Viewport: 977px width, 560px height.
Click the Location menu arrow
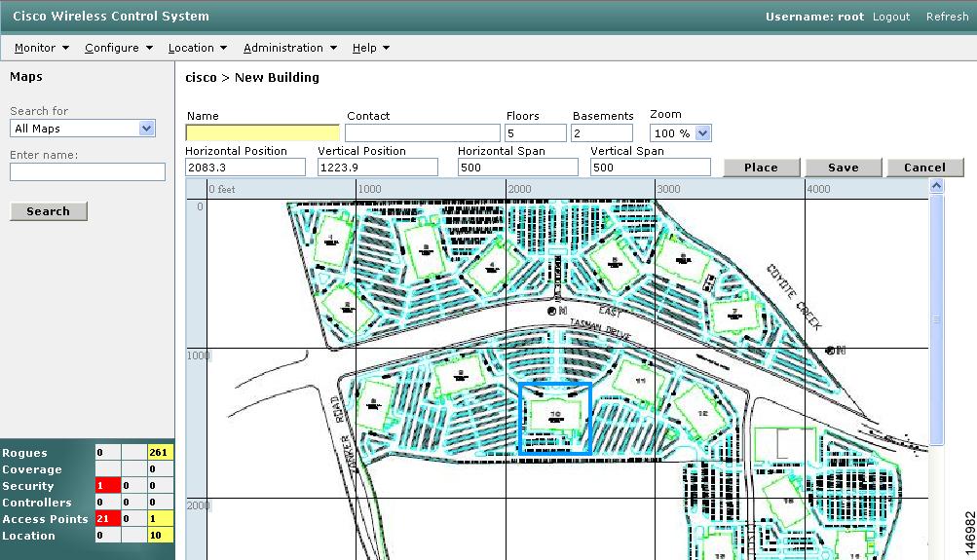[x=224, y=48]
